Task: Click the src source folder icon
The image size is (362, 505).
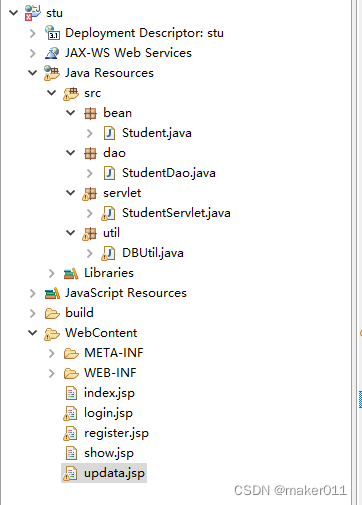Action: 71,93
